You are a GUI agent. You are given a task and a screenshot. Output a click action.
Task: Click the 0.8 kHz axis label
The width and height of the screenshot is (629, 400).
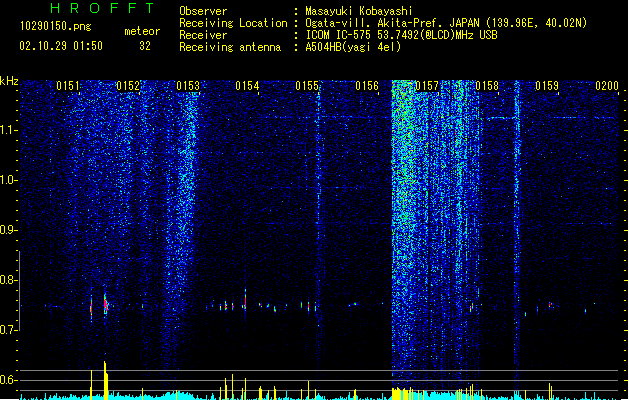(x=9, y=280)
